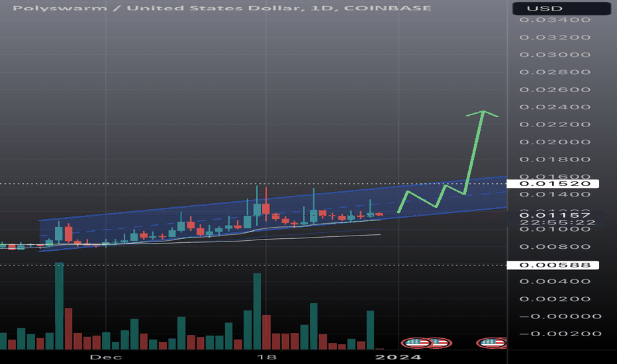The image size is (617, 364).
Task: Open the USD currency selector
Action: pyautogui.click(x=561, y=8)
